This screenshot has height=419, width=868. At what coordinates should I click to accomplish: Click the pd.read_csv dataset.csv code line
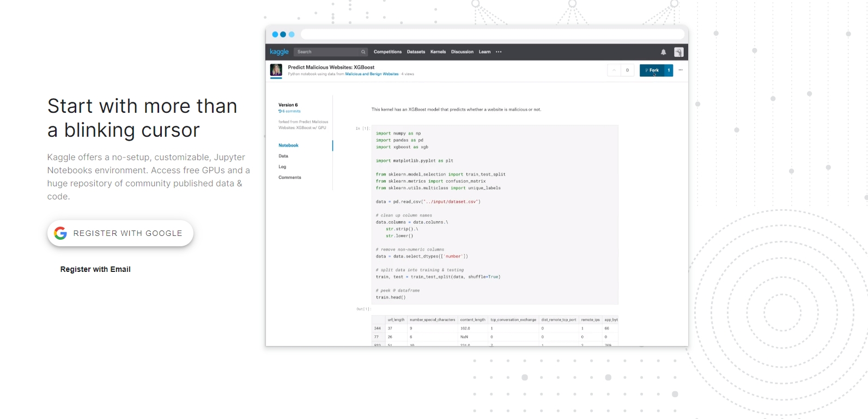click(428, 202)
